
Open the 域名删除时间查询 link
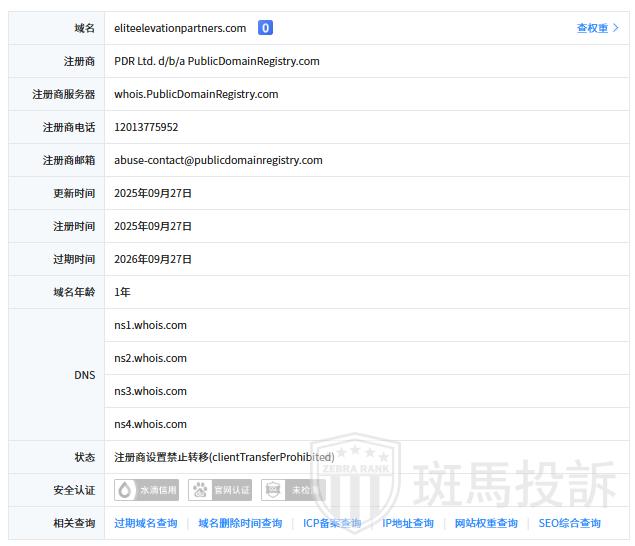[240, 523]
